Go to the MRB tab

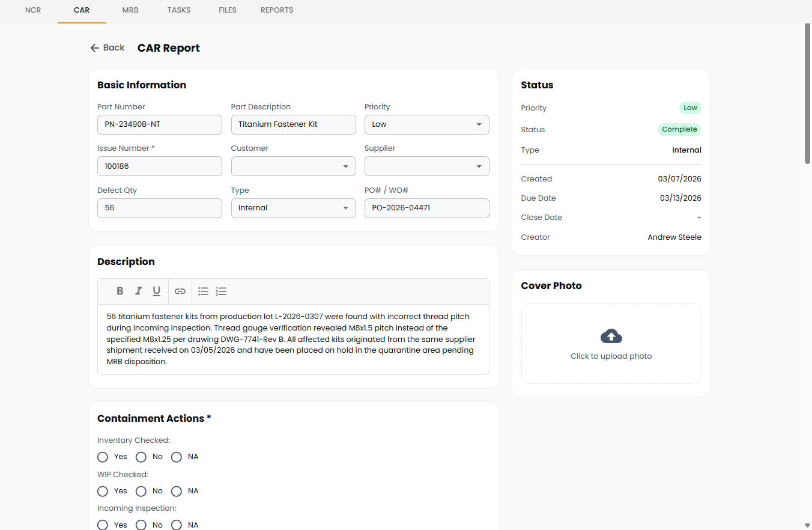coord(130,10)
